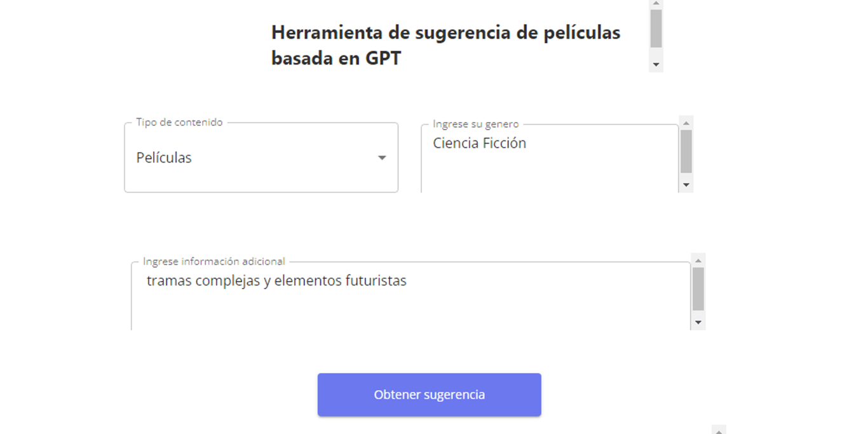Click the Ingrese su genero label

point(475,124)
